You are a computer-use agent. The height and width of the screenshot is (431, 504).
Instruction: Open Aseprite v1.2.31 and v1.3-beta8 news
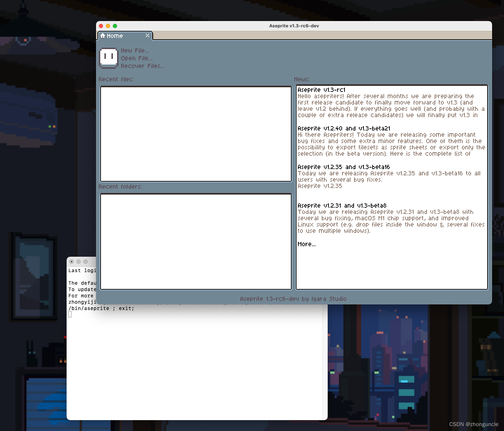pyautogui.click(x=342, y=206)
